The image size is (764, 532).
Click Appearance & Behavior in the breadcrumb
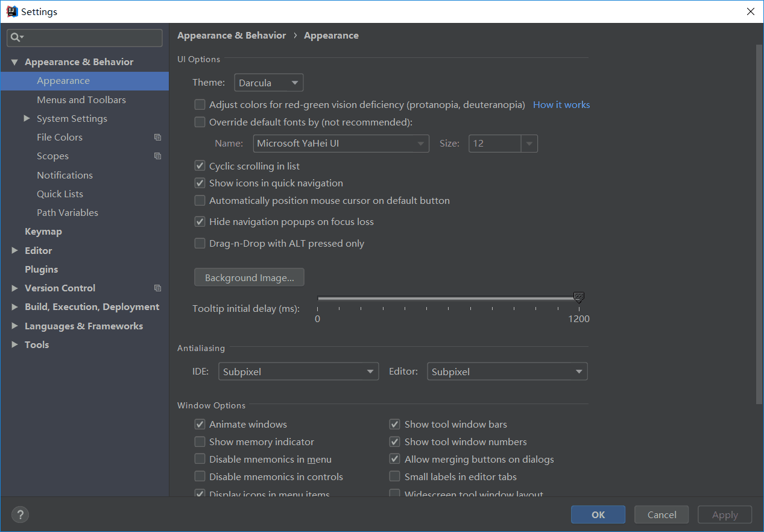(232, 35)
